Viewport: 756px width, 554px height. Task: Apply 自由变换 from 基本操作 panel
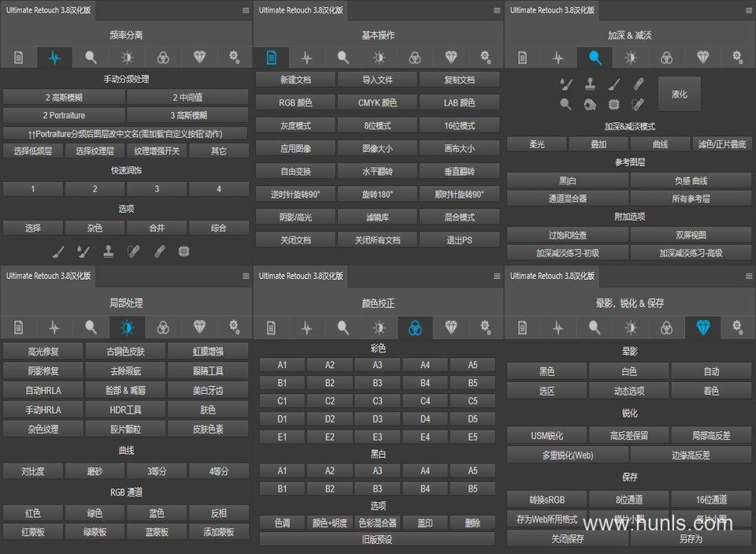pos(295,171)
